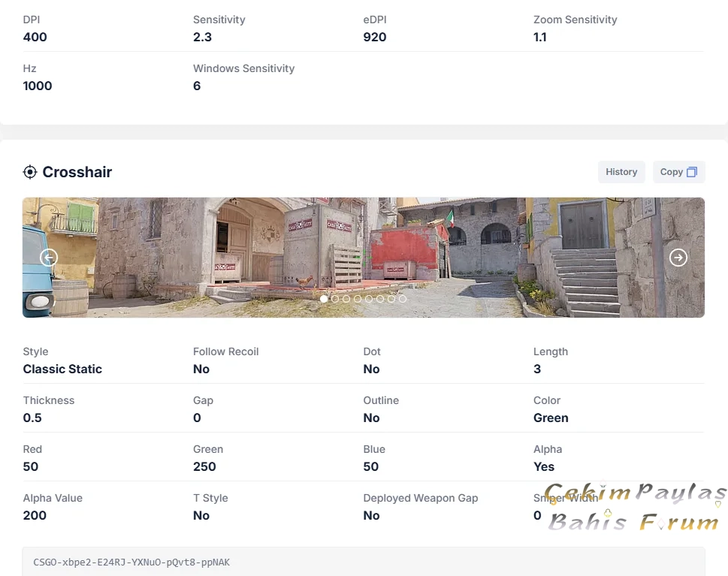The width and height of the screenshot is (728, 576).
Task: Click the crosshair target icon beside heading
Action: (30, 172)
